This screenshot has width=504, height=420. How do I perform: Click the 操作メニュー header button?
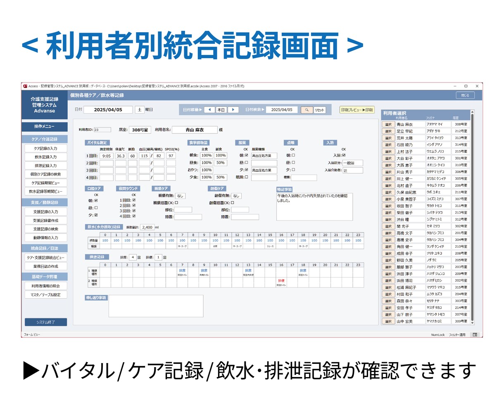[x=44, y=126]
